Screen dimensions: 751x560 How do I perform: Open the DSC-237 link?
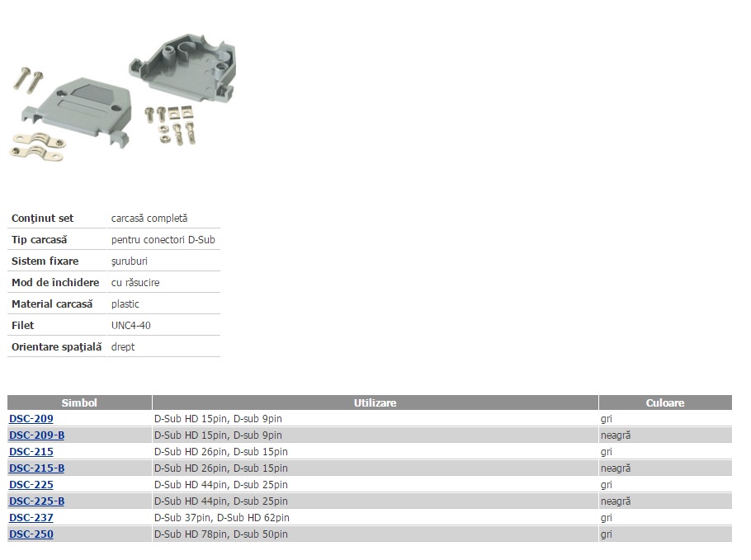tap(31, 518)
